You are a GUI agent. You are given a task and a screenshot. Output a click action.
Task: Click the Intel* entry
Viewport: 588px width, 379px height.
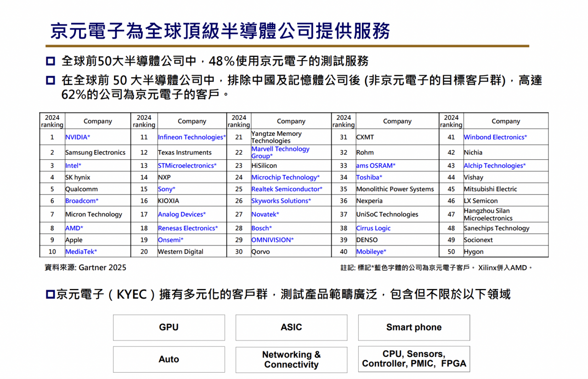97,166
